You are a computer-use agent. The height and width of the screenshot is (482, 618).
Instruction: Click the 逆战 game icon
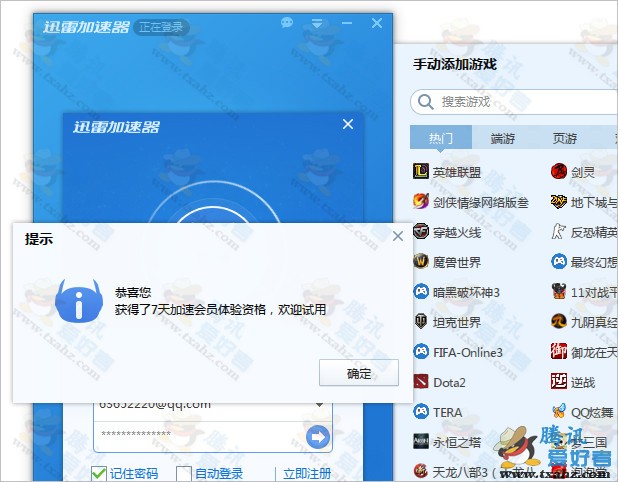click(x=558, y=382)
